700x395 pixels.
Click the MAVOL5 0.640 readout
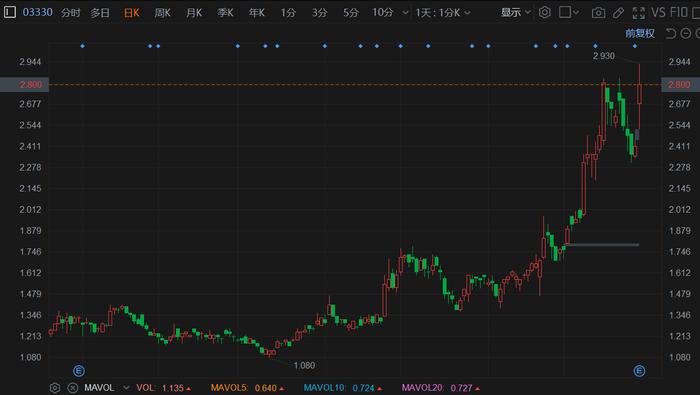point(248,388)
